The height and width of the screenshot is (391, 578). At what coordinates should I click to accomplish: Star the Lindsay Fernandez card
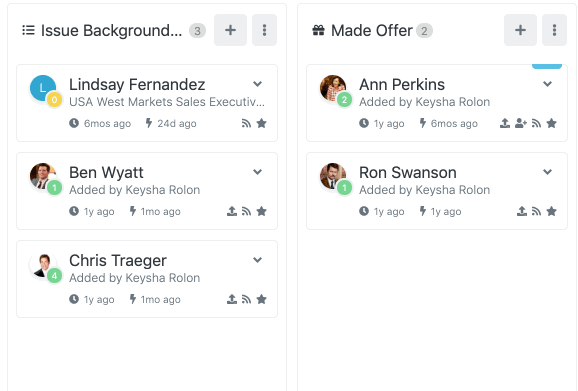(x=261, y=123)
